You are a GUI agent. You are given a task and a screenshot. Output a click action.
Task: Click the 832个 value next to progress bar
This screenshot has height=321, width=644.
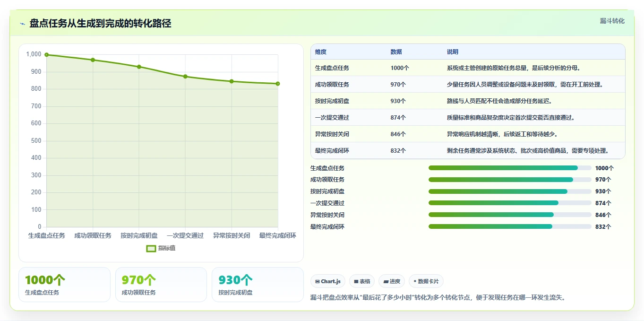603,227
